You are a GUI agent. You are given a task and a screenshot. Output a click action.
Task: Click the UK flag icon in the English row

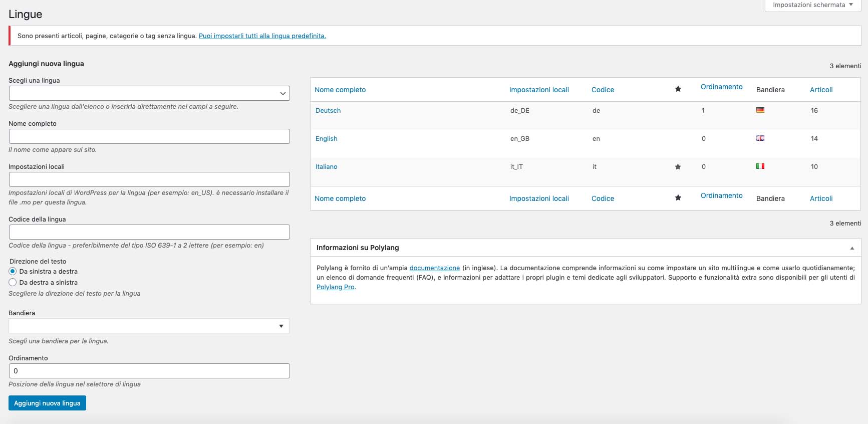760,138
